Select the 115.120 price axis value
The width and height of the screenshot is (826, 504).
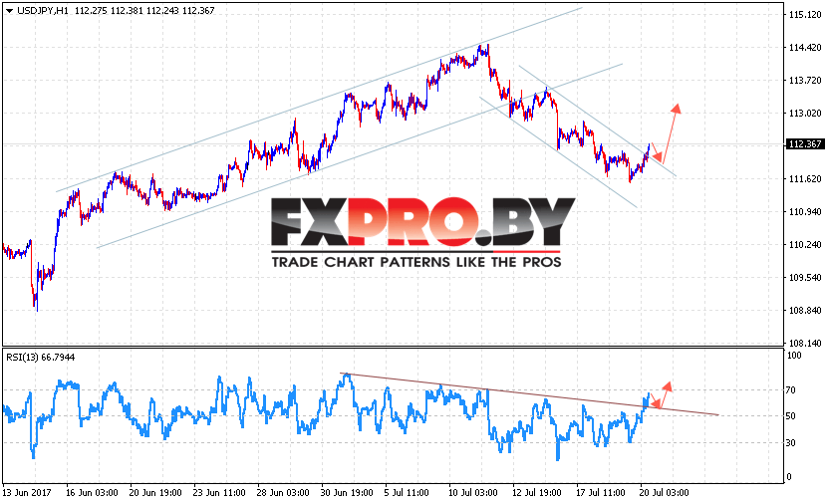coord(805,15)
